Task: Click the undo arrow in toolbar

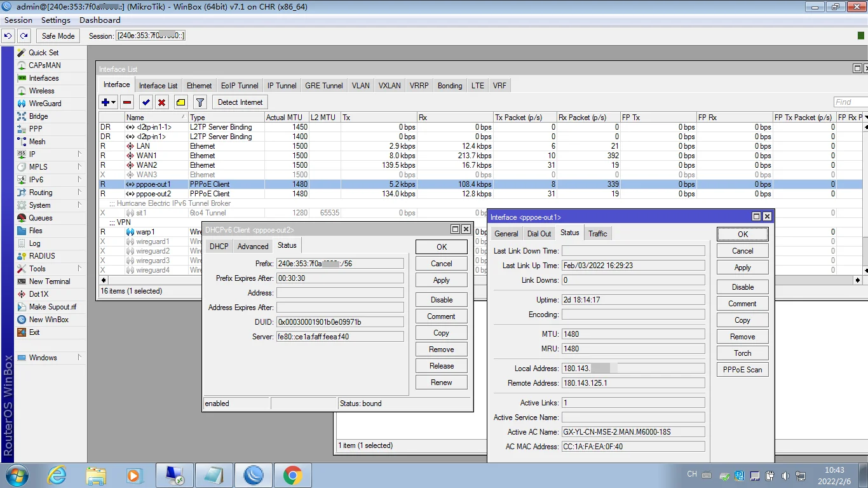Action: coord(9,36)
